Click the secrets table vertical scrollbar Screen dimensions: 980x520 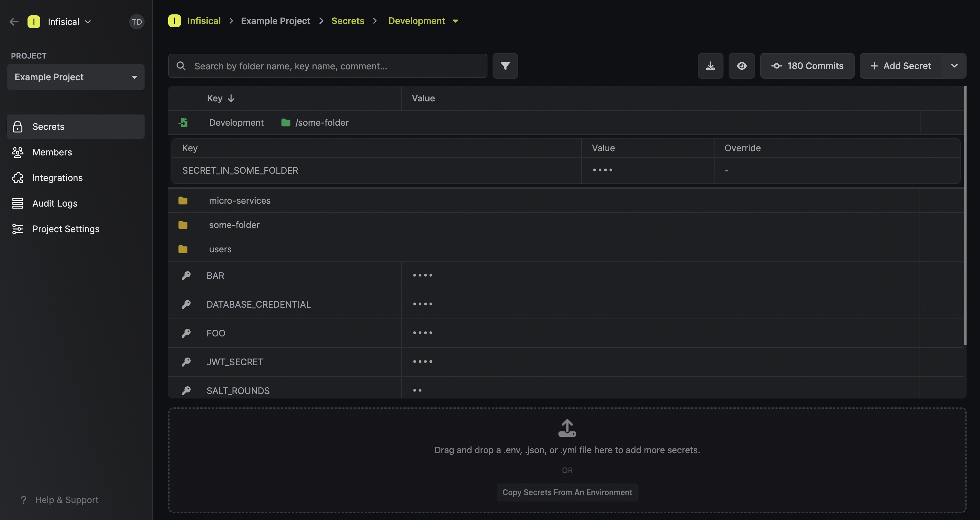(965, 216)
